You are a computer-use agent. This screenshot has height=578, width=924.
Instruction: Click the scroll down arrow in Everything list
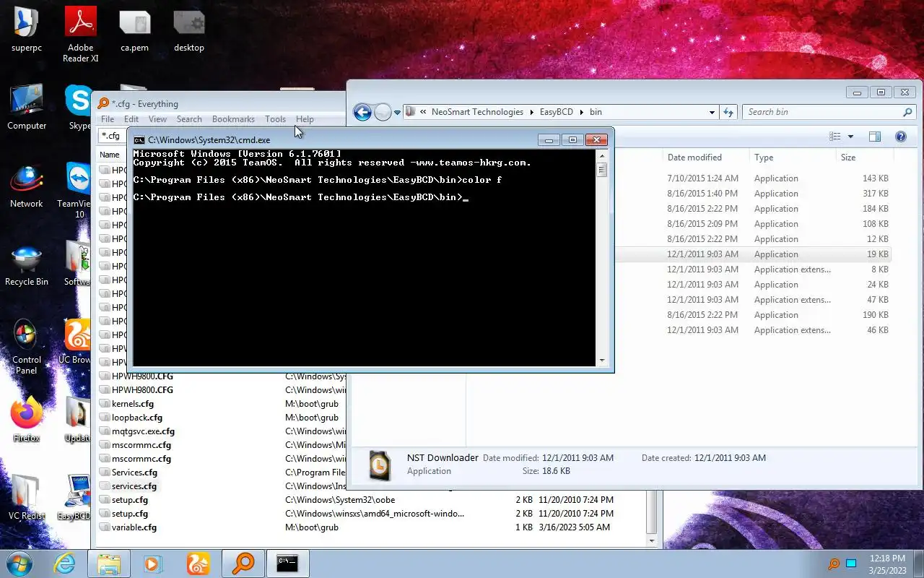[x=652, y=540]
